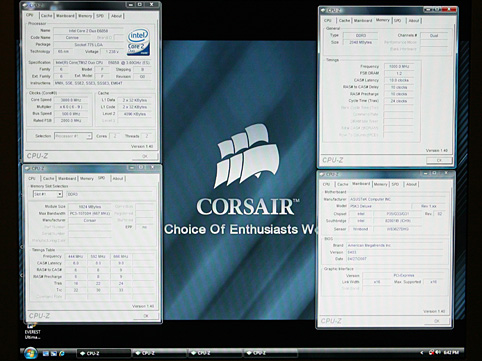Click CPU-Z title icon in Memory timings window
482x361 pixels.
pyautogui.click(x=323, y=10)
